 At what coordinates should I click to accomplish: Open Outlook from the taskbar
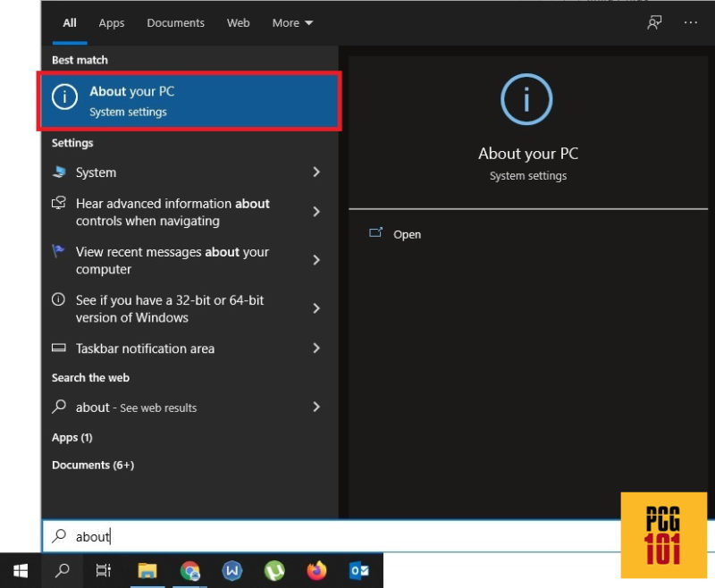tap(357, 569)
